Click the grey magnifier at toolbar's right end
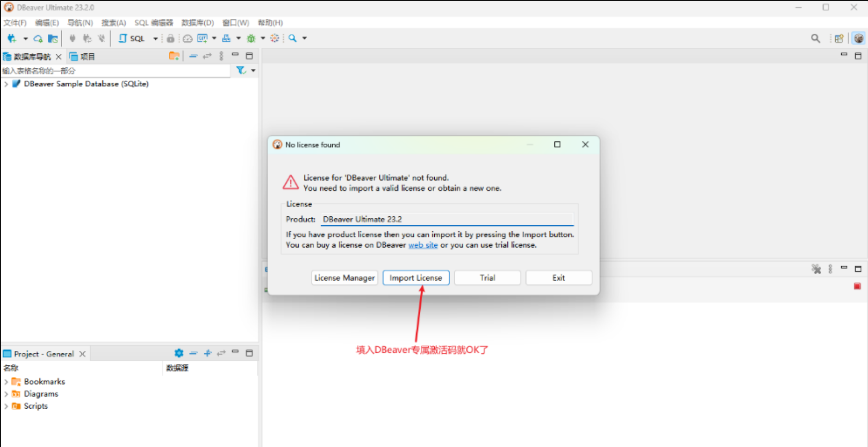 click(815, 38)
